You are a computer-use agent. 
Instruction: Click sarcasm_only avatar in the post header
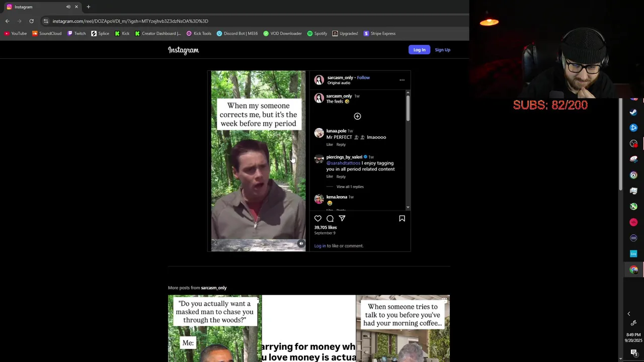tap(319, 80)
